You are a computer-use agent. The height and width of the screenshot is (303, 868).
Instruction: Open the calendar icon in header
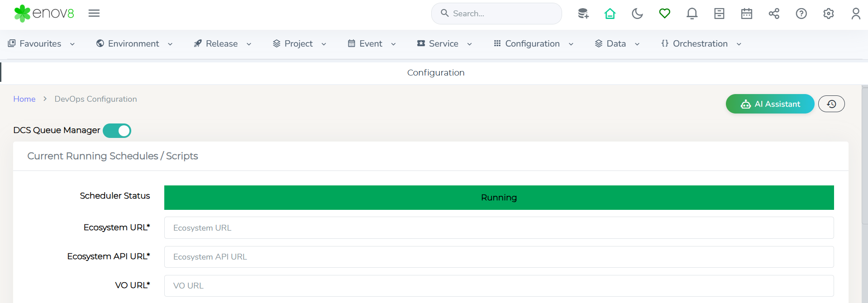click(746, 14)
